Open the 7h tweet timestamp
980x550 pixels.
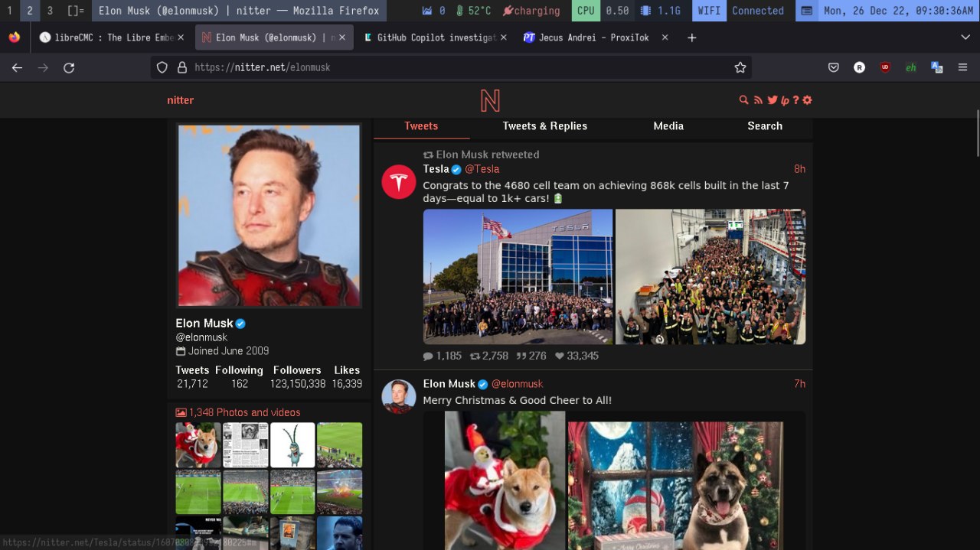[x=799, y=384]
